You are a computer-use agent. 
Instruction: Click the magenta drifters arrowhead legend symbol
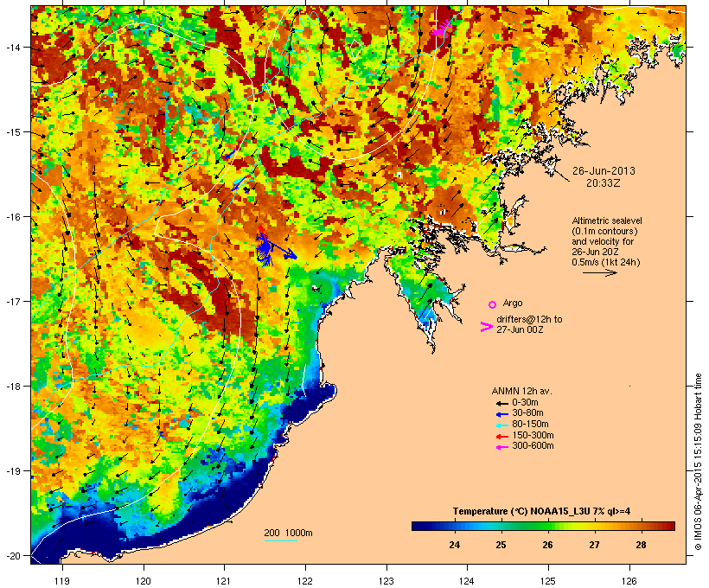(x=486, y=327)
